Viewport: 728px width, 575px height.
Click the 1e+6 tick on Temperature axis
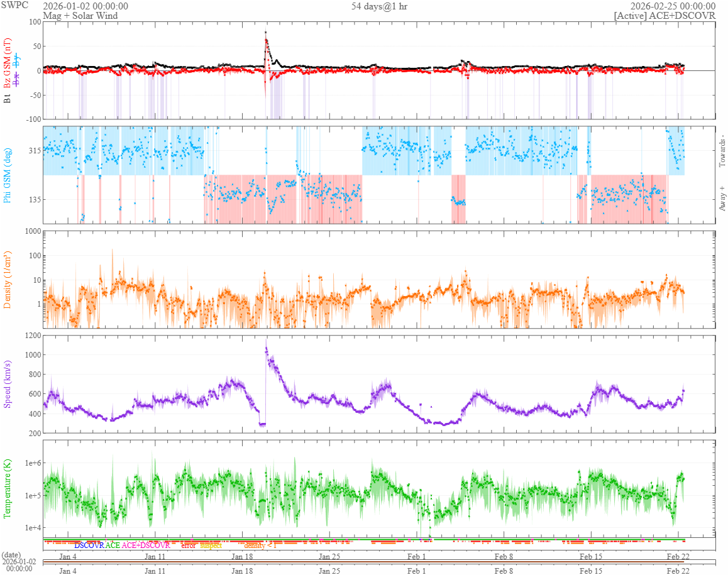click(x=33, y=463)
